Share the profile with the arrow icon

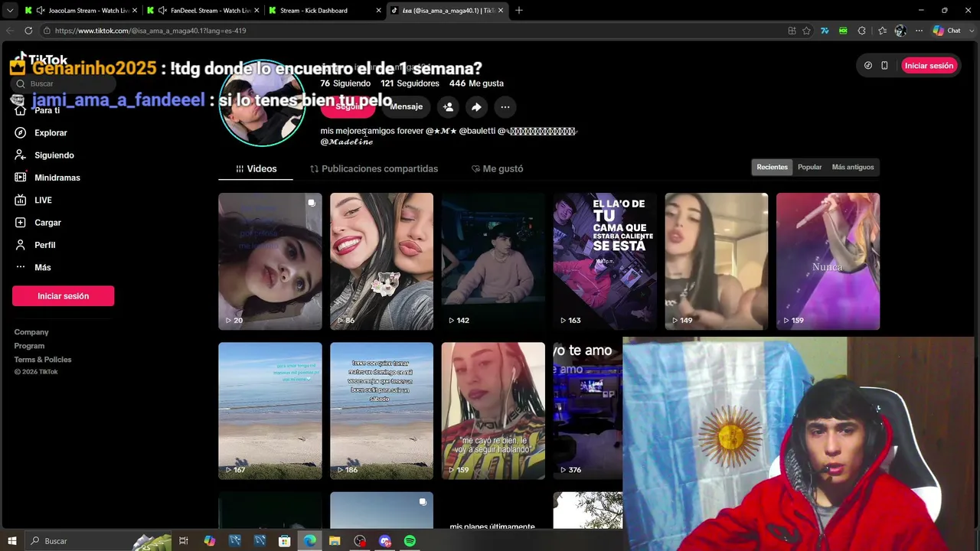click(476, 107)
